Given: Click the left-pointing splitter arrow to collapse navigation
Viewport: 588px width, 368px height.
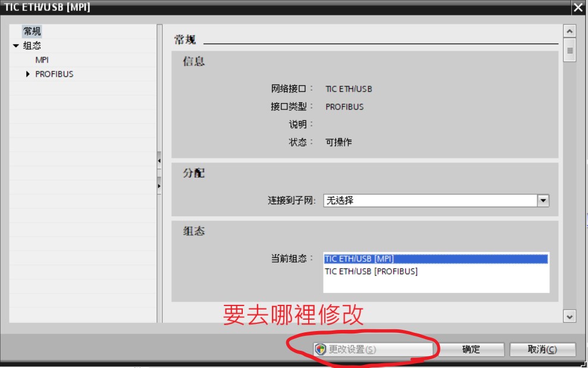Looking at the screenshot, I should pos(159,161).
